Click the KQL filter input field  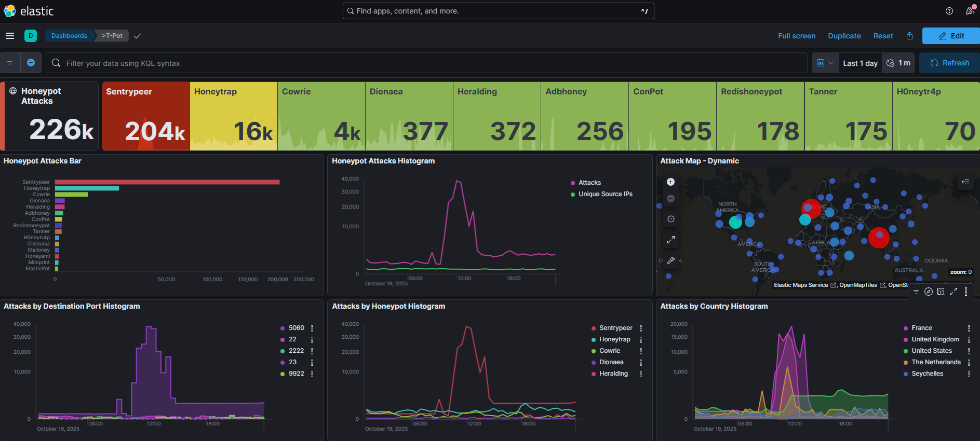click(426, 63)
